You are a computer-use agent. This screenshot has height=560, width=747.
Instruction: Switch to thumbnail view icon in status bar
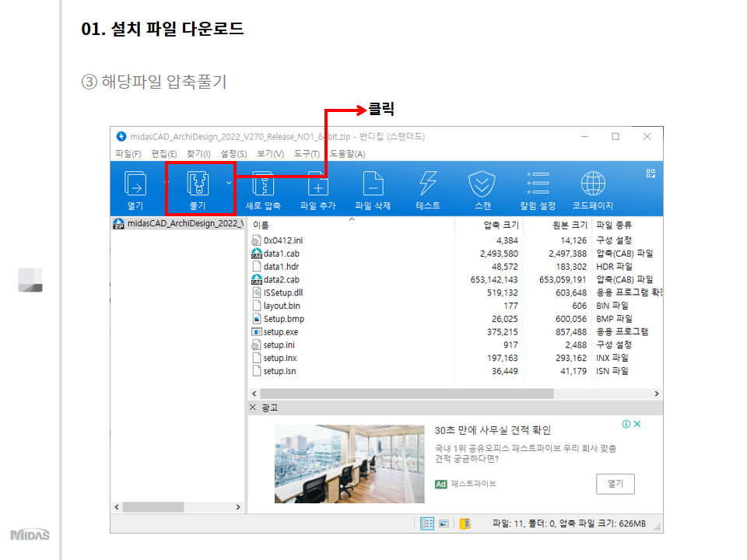[x=444, y=523]
